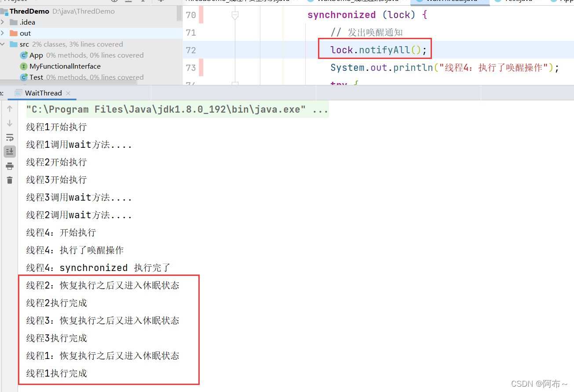Click the blue src folder icon
574x392 pixels.
14,44
